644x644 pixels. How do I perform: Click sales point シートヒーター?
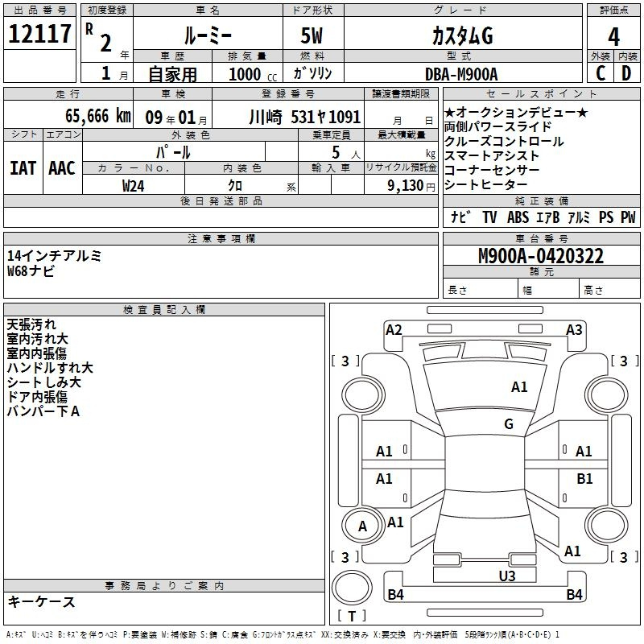point(485,185)
